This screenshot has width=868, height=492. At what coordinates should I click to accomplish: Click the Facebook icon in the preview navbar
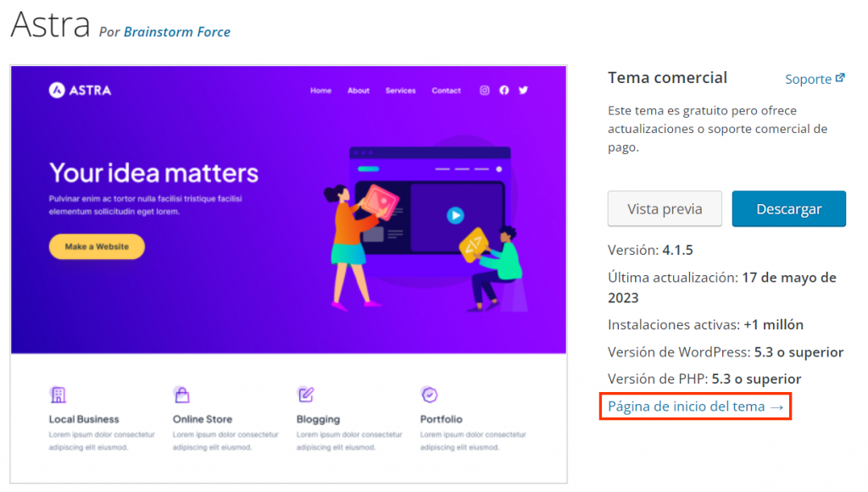click(x=504, y=91)
